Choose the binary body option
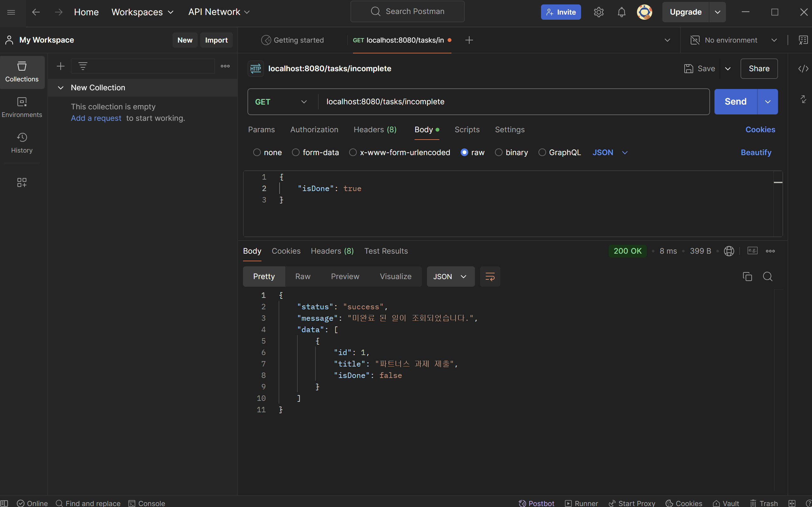 click(x=498, y=153)
